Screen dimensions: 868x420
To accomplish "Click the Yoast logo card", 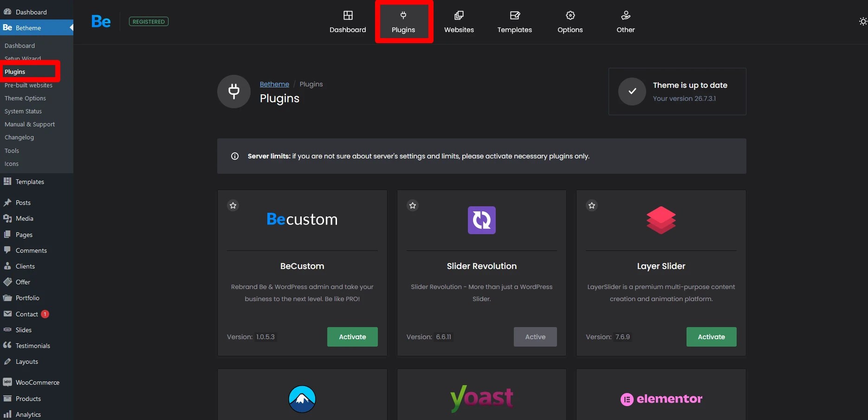I will [x=482, y=399].
